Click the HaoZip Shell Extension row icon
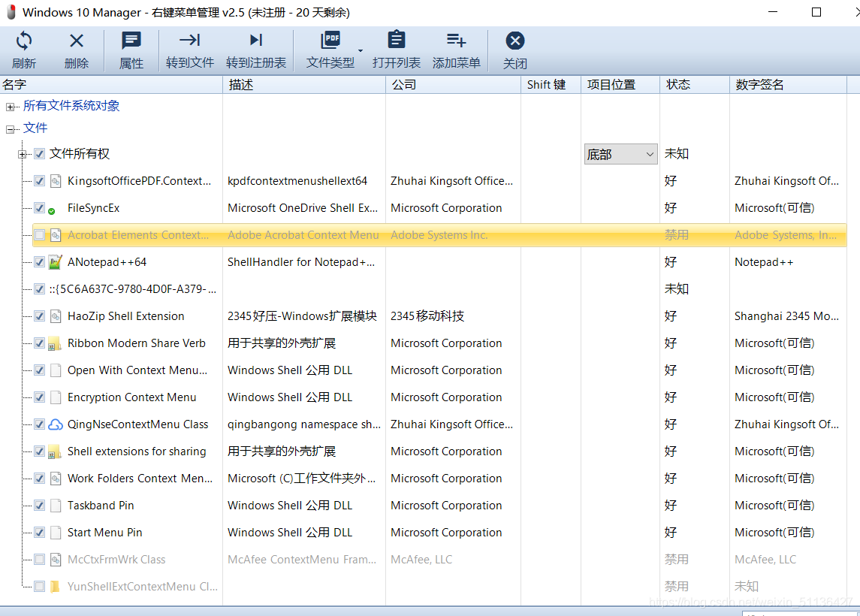Screen dimensions: 860x616 pos(56,316)
